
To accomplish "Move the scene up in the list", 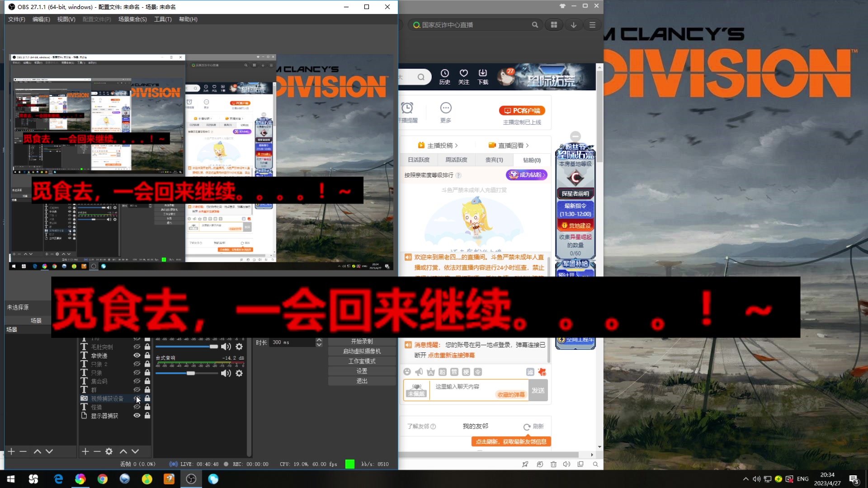I will click(38, 451).
